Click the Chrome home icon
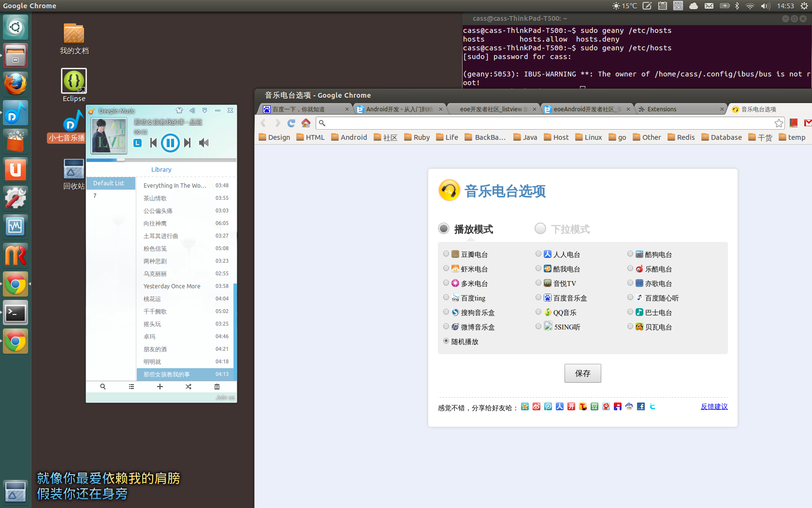Viewport: 812px width, 508px height. pyautogui.click(x=306, y=123)
